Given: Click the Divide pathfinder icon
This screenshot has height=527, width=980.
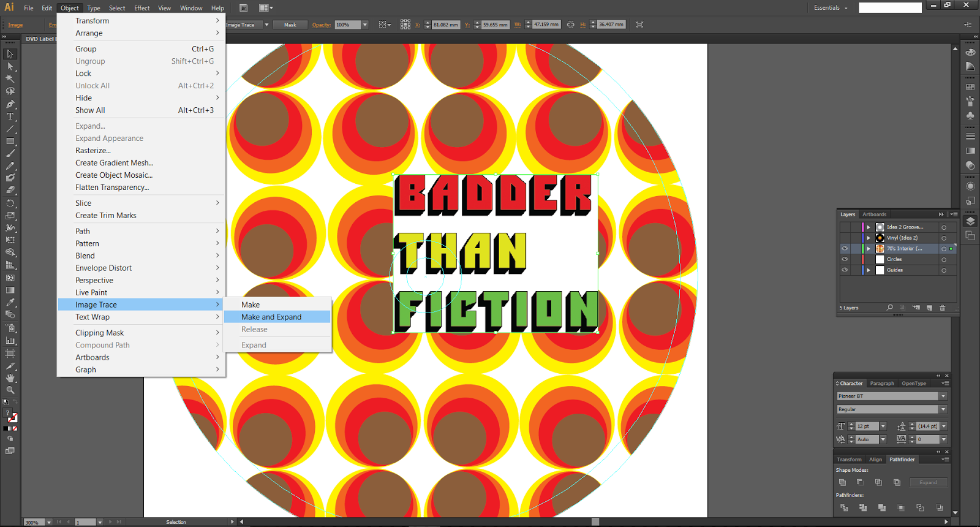Looking at the screenshot, I should point(844,507).
